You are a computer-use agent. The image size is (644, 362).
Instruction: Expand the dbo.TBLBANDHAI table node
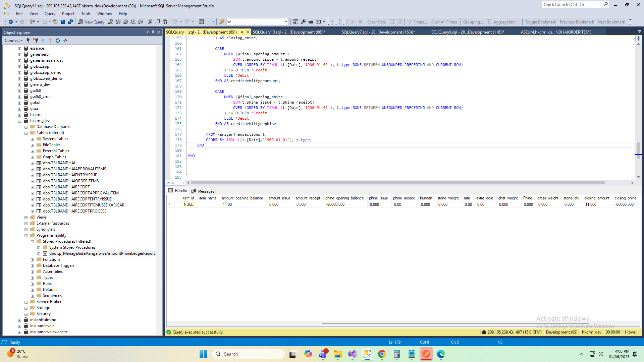point(33,163)
